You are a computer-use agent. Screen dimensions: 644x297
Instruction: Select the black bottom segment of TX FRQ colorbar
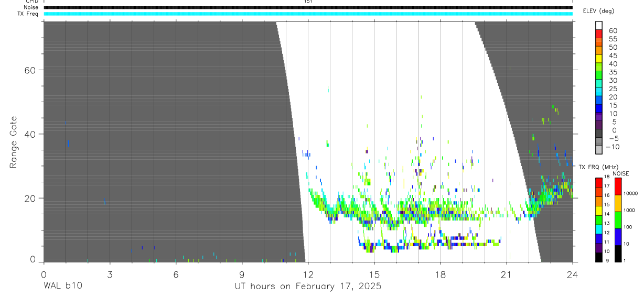598,257
